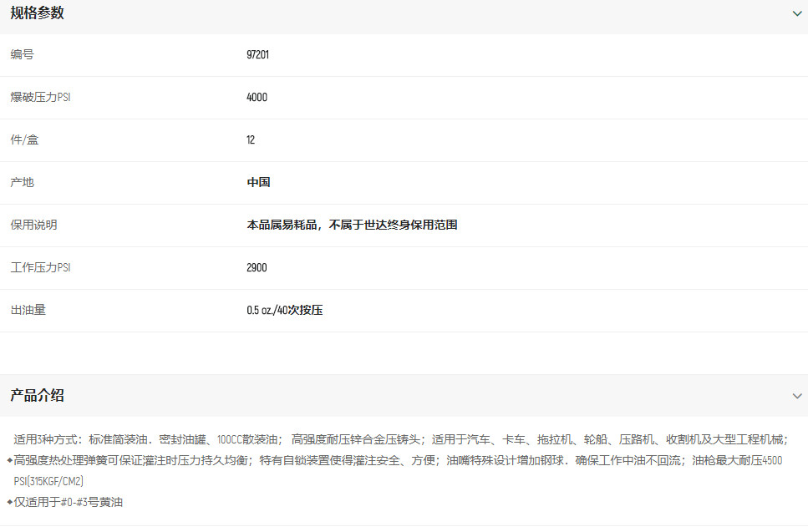Click the 仅适用于#0-#3号黄油 line

tap(69, 503)
